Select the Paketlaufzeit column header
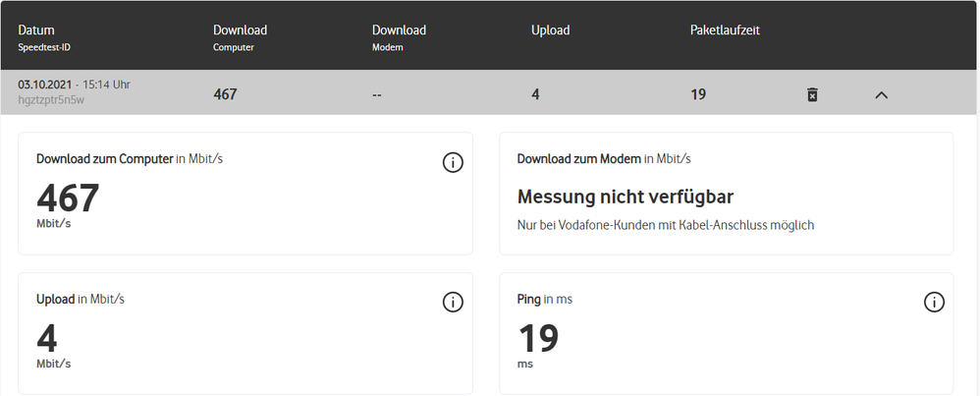Screen dimensions: 980x396 point(725,30)
